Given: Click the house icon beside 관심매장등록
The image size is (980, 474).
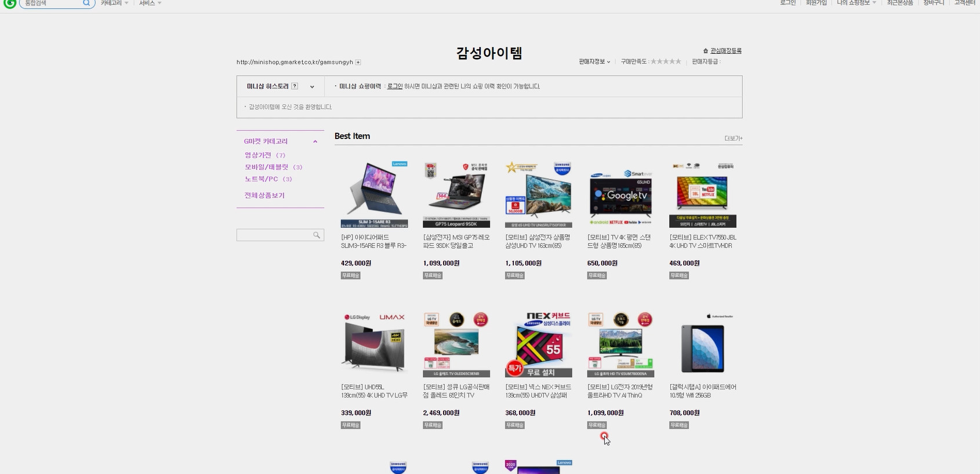Looking at the screenshot, I should [x=706, y=51].
